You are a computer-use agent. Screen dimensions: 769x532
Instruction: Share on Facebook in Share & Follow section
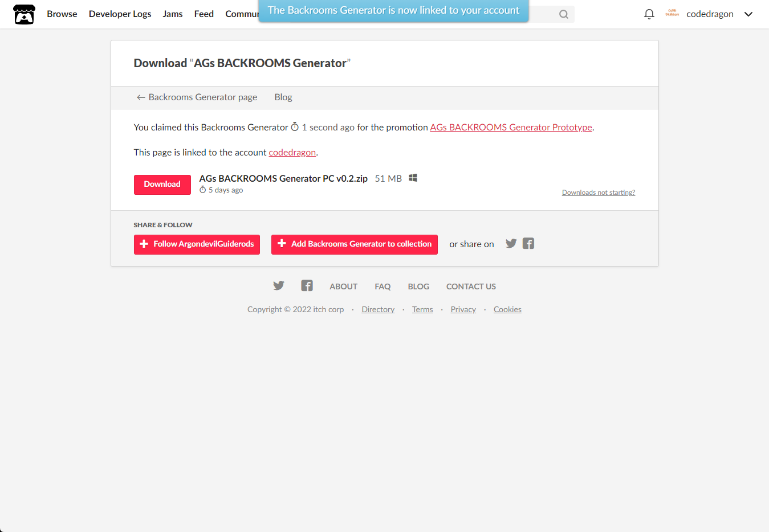[528, 244]
